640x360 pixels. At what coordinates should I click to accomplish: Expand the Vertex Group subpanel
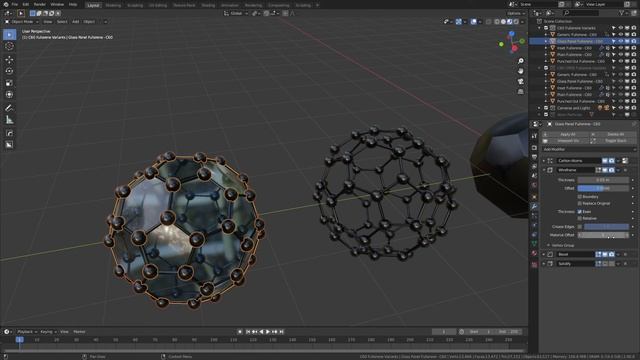point(549,246)
